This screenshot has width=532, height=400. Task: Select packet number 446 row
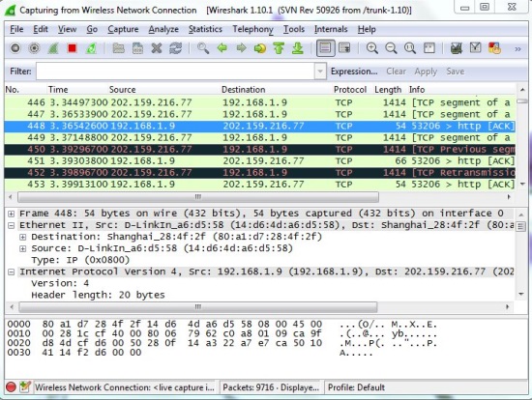[x=260, y=102]
